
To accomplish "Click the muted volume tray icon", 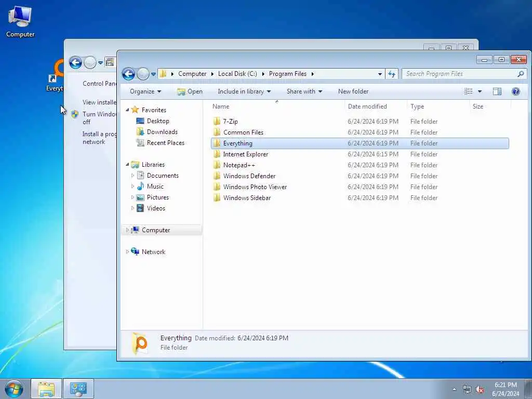I will [480, 390].
